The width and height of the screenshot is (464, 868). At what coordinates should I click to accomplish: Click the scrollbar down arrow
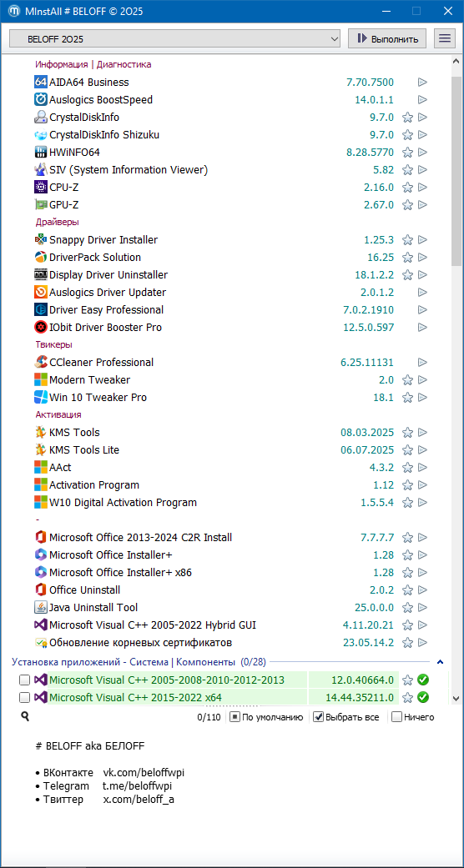click(456, 698)
